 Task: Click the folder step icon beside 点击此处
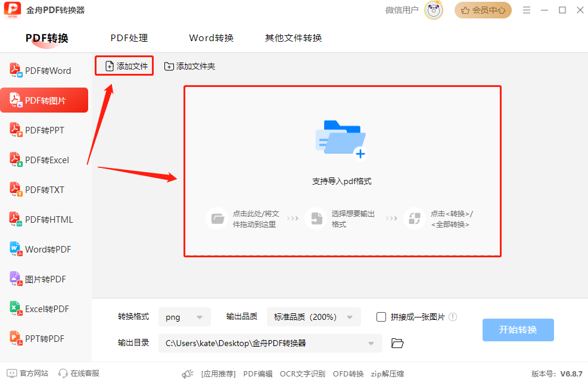pos(217,219)
